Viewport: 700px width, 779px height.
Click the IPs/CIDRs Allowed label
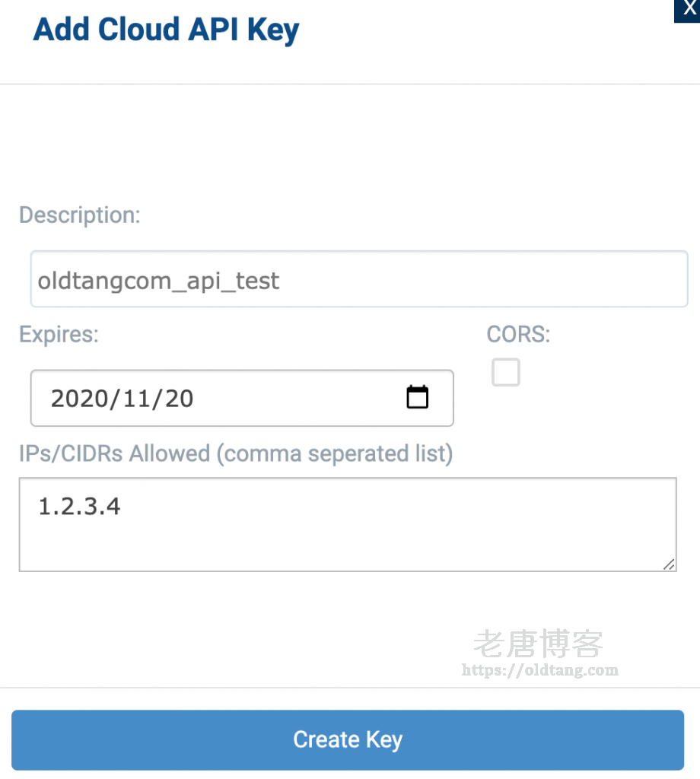tap(236, 454)
